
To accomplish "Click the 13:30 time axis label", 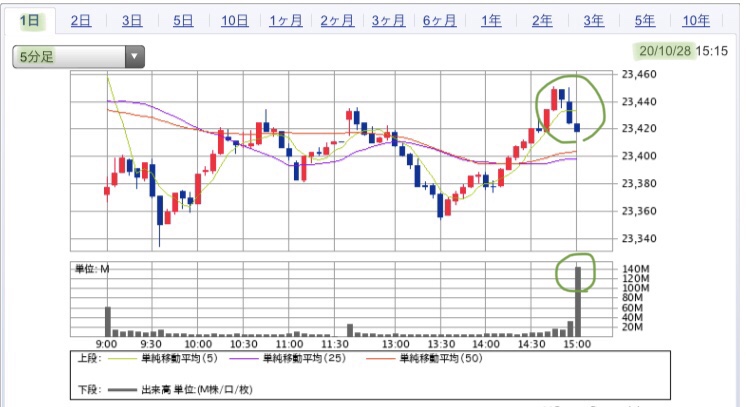I will [441, 344].
